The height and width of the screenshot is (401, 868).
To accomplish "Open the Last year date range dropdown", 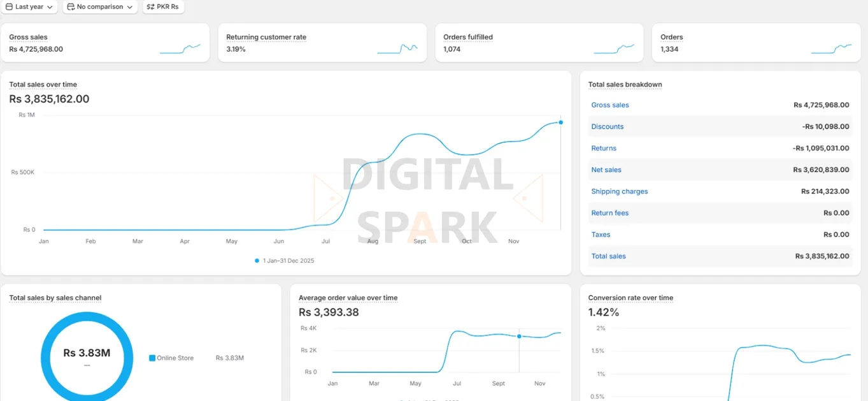I will point(28,7).
